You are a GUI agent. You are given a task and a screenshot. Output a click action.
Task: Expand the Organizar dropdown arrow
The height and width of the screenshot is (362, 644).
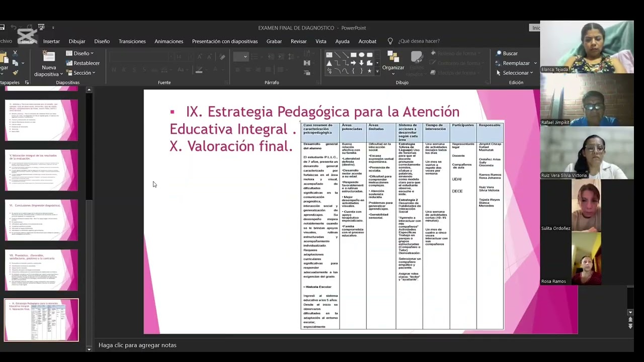pyautogui.click(x=393, y=74)
